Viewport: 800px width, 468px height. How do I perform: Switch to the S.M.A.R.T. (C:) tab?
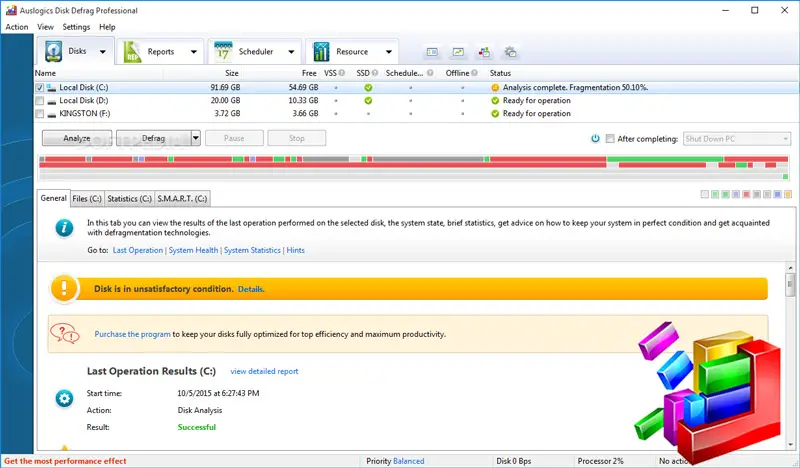(x=182, y=199)
